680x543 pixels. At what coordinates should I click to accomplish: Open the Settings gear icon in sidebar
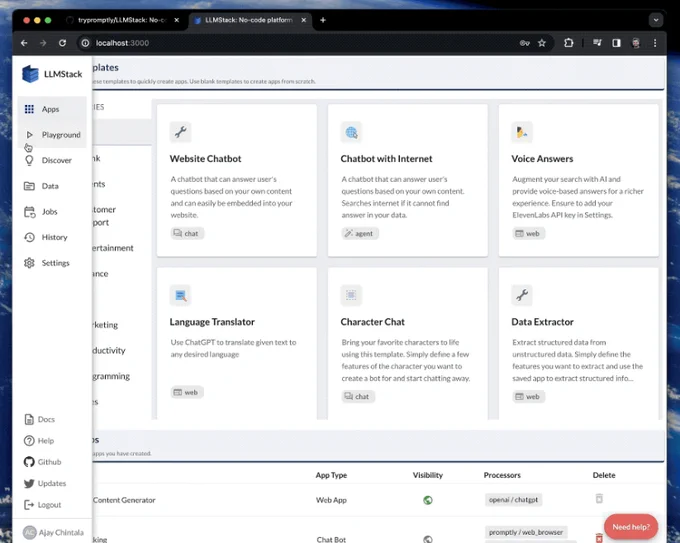(29, 263)
